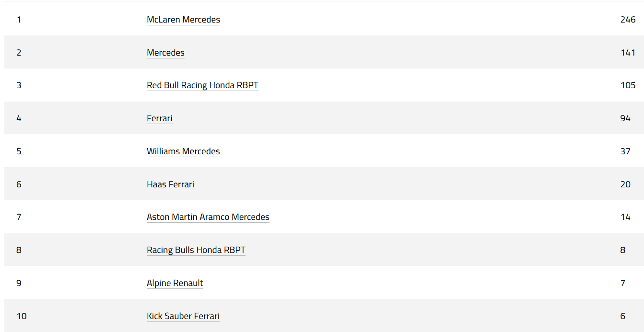
Task: Select the position 1 rank cell
Action: pyautogui.click(x=19, y=20)
